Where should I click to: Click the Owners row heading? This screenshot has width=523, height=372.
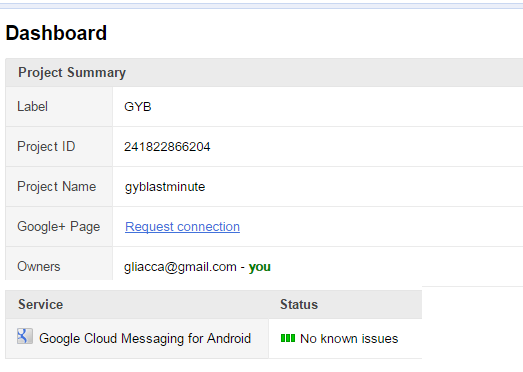pyautogui.click(x=39, y=267)
